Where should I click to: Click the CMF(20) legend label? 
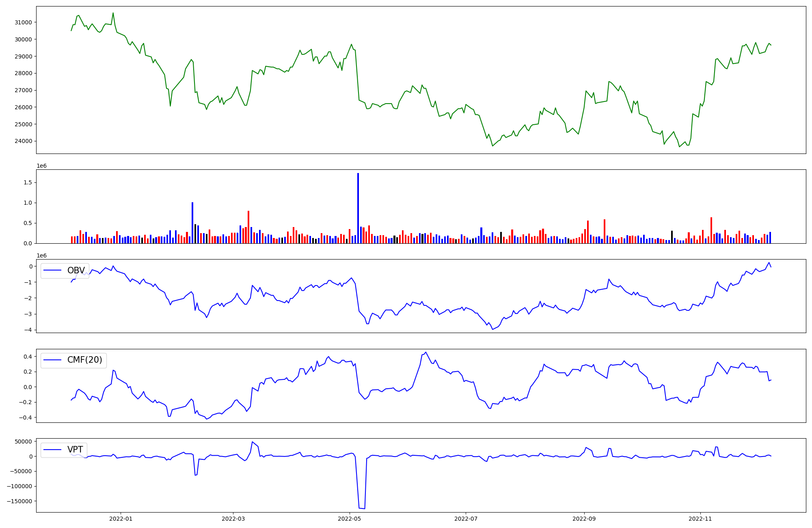[84, 360]
